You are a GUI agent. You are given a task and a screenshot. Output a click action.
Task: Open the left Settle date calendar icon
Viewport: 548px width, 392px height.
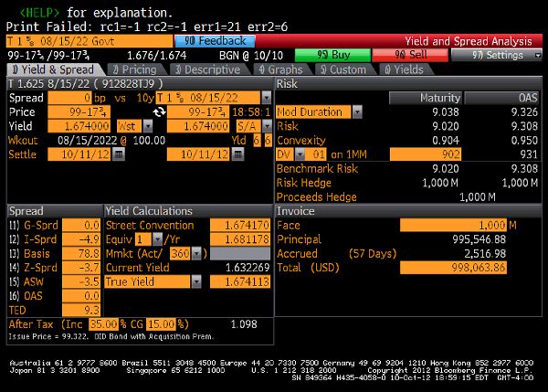[x=119, y=154]
